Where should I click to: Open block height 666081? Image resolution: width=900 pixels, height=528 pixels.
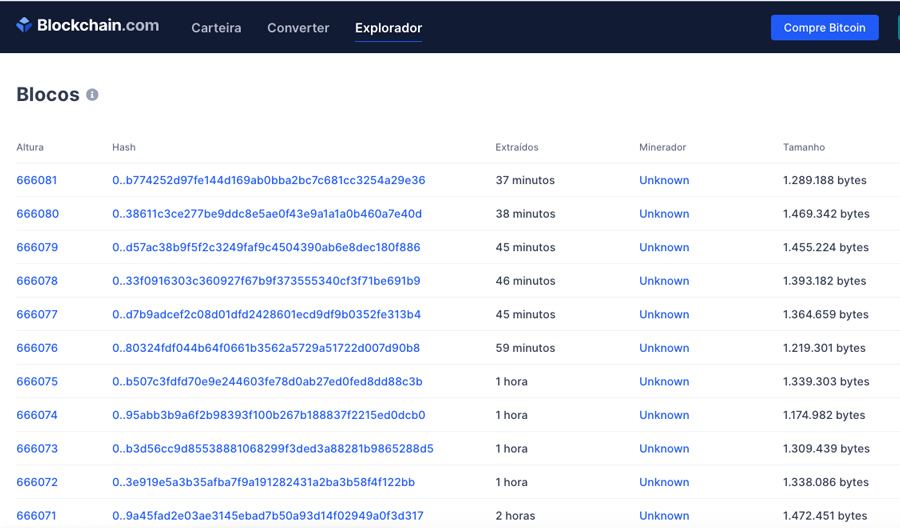tap(37, 181)
